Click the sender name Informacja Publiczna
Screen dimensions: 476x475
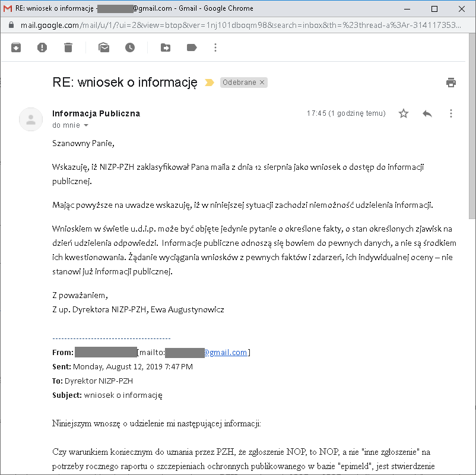[96, 113]
